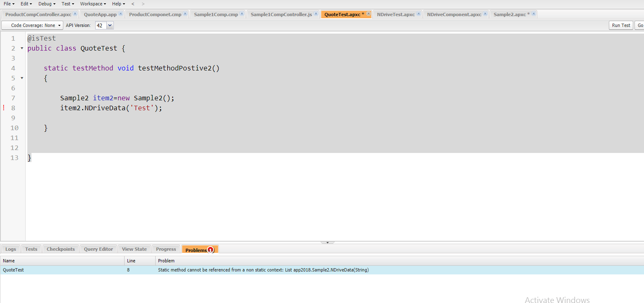The image size is (644, 303).
Task: Collapse the QuoteTest class fold at line 2
Action: pyautogui.click(x=22, y=48)
